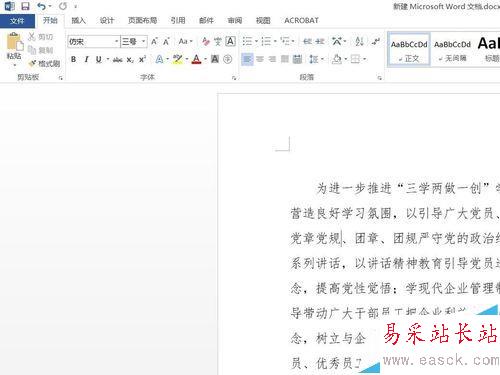
Task: Open the 审阅 (Review) tab
Action: (235, 21)
